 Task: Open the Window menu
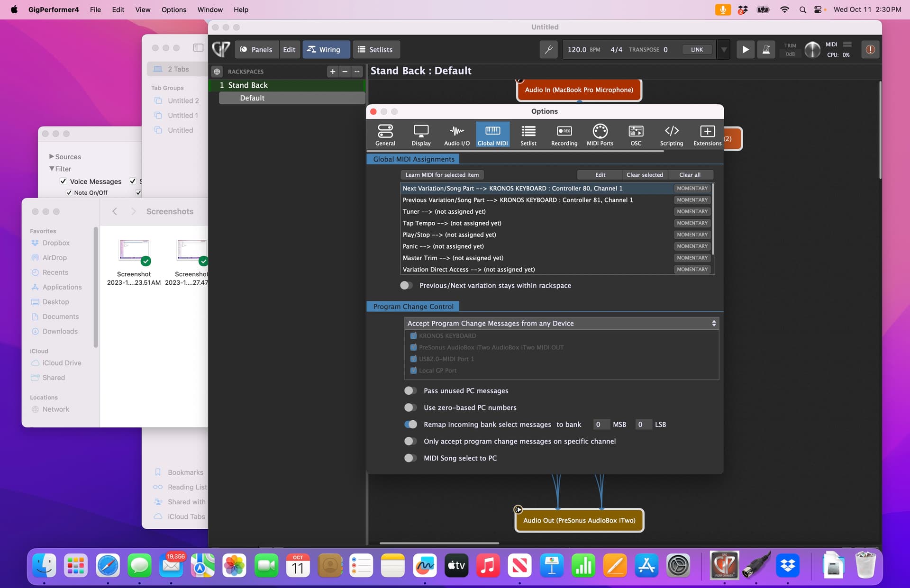210,9
